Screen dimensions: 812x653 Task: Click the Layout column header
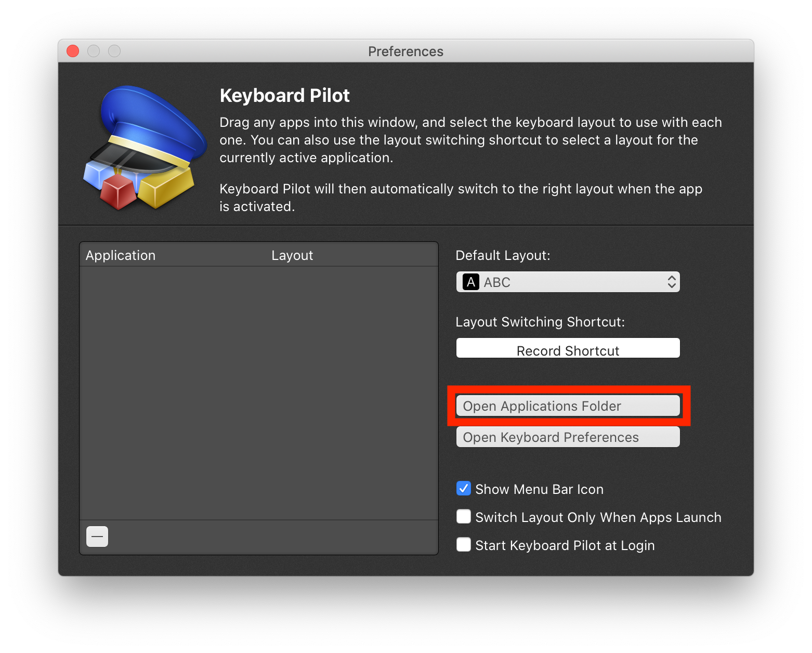click(292, 255)
